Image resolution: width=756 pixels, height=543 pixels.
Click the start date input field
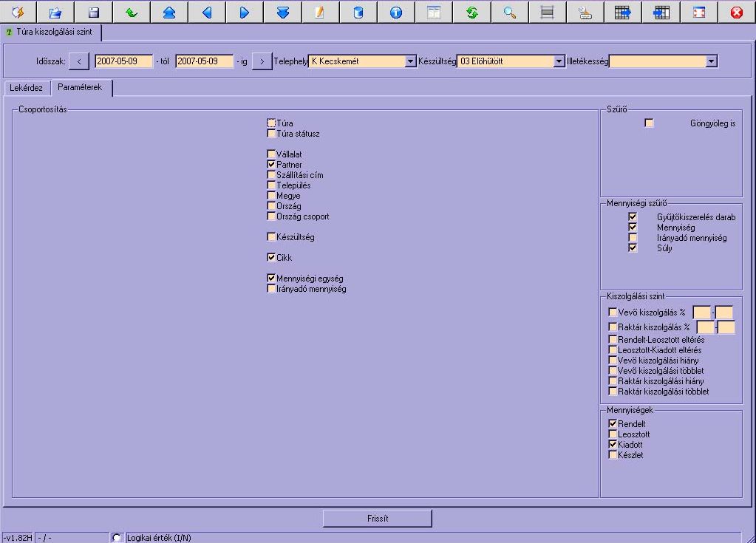[x=123, y=61]
